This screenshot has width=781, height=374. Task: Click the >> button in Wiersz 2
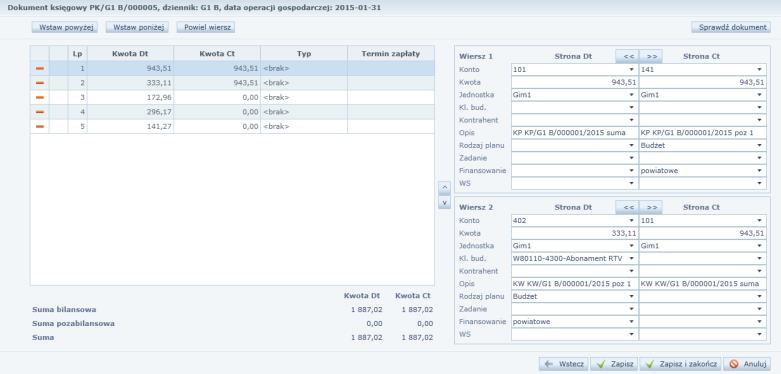651,207
